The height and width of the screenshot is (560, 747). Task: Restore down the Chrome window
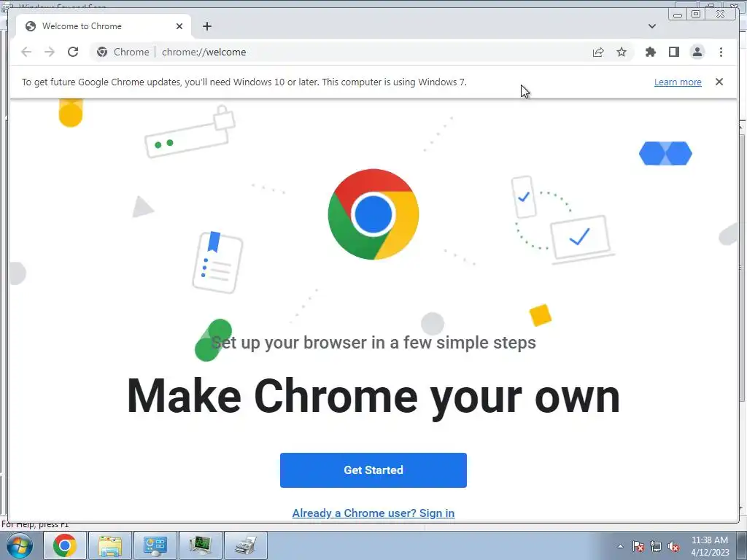tap(696, 14)
